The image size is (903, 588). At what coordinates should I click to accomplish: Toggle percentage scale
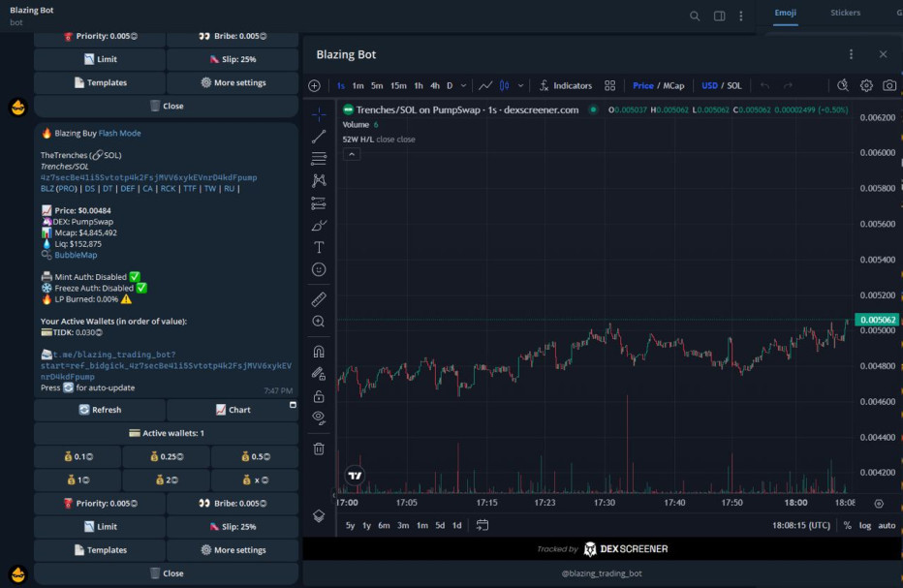pyautogui.click(x=847, y=525)
